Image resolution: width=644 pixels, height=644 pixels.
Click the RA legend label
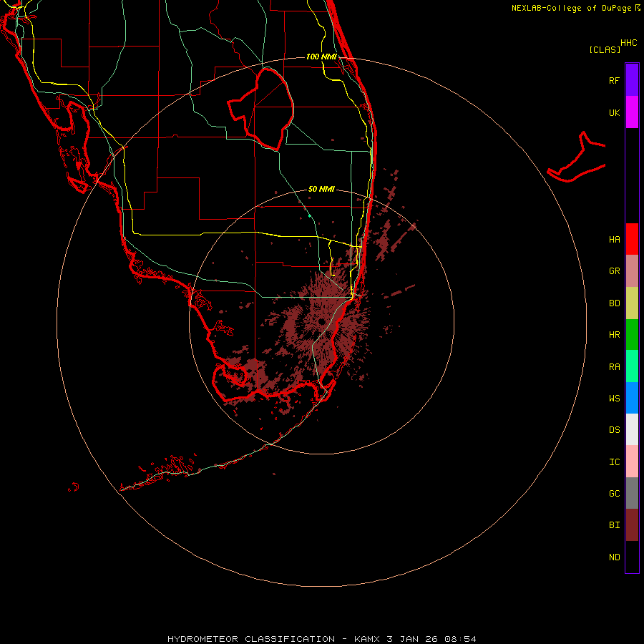tap(614, 367)
